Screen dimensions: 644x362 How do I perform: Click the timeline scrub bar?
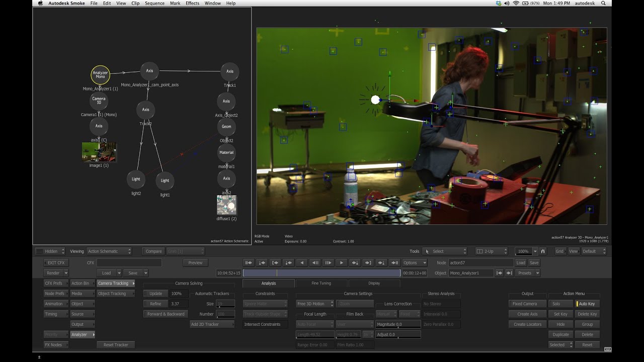point(321,273)
